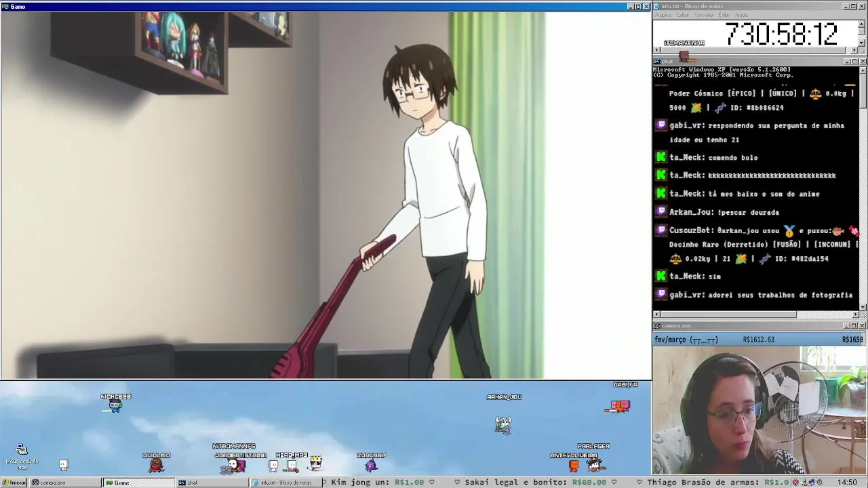Click 'Kim jong un: R$1.00' ticker entry
Image resolution: width=868 pixels, height=488 pixels.
tap(377, 483)
